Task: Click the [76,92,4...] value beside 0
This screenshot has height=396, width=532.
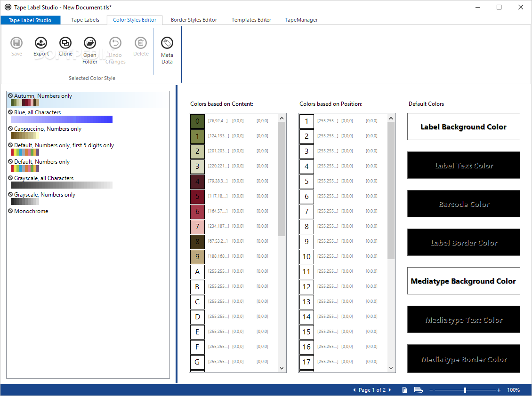Action: [x=218, y=121]
